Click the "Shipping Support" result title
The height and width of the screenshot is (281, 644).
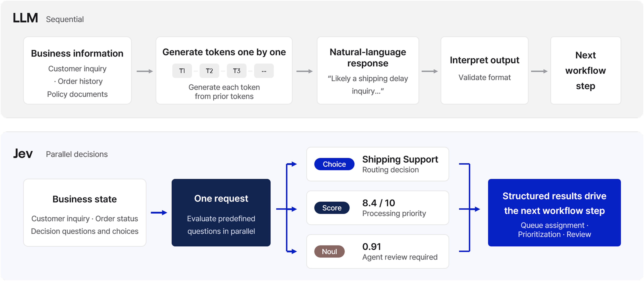pyautogui.click(x=400, y=159)
